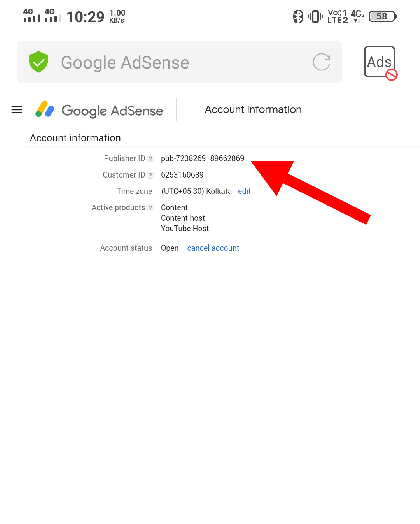Image resolution: width=420 pixels, height=524 pixels.
Task: Edit the time zone setting
Action: tap(244, 191)
